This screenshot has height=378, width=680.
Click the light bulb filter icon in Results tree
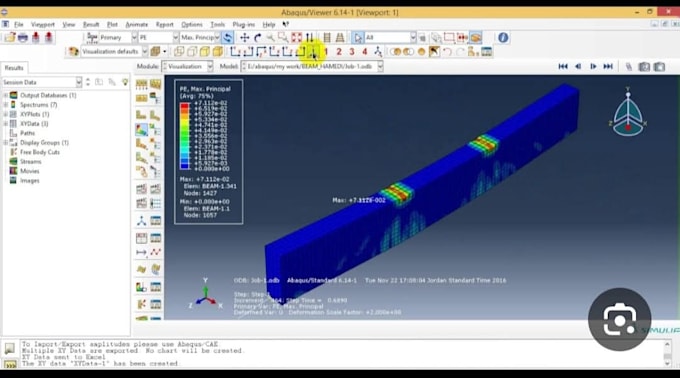click(125, 82)
